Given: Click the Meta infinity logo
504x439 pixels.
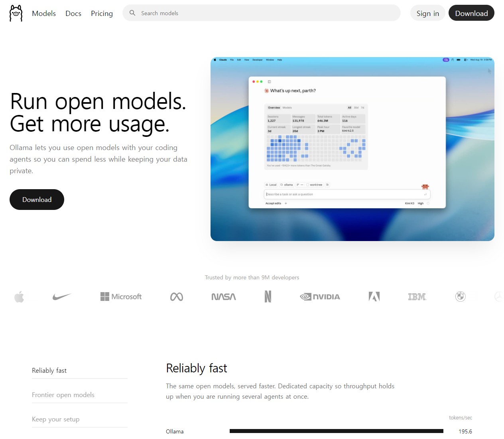Looking at the screenshot, I should coord(177,297).
